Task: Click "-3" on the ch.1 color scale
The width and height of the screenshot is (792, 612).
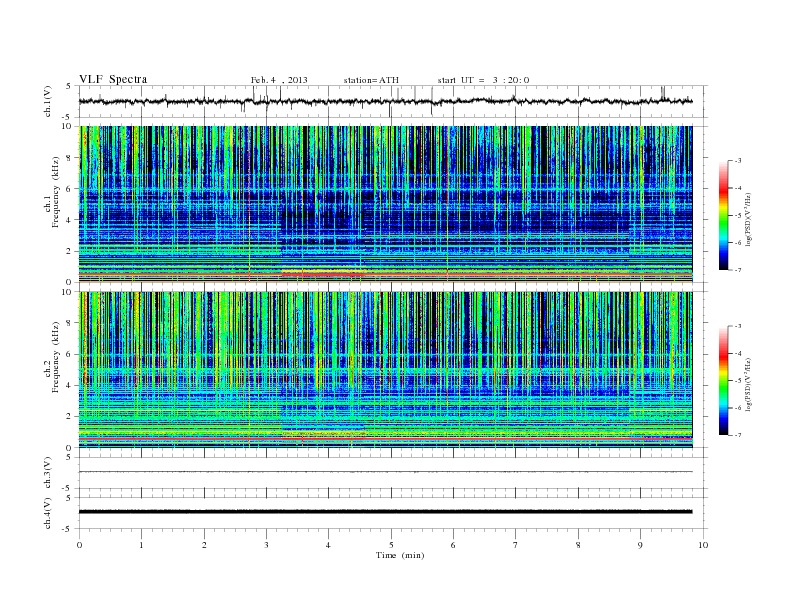Action: tap(738, 161)
